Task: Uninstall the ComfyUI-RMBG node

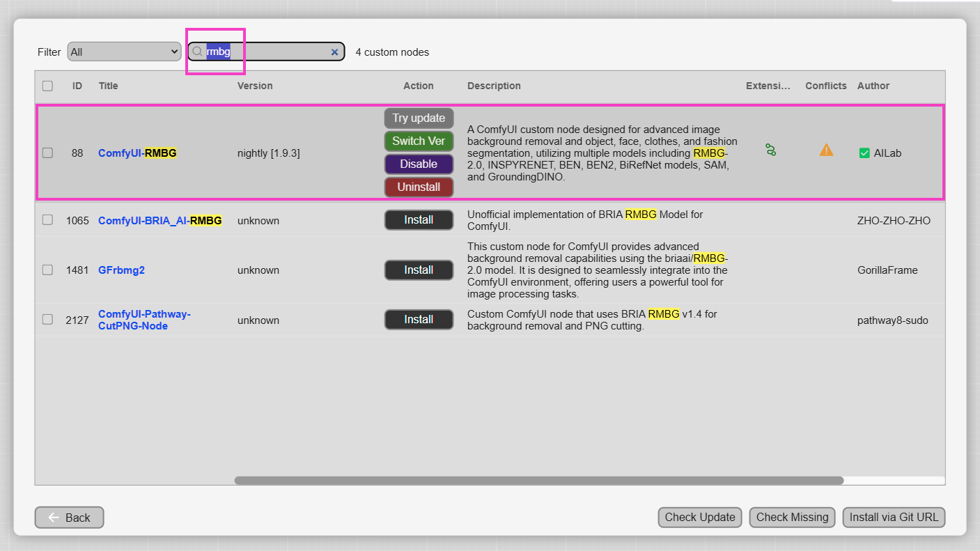Action: click(419, 187)
